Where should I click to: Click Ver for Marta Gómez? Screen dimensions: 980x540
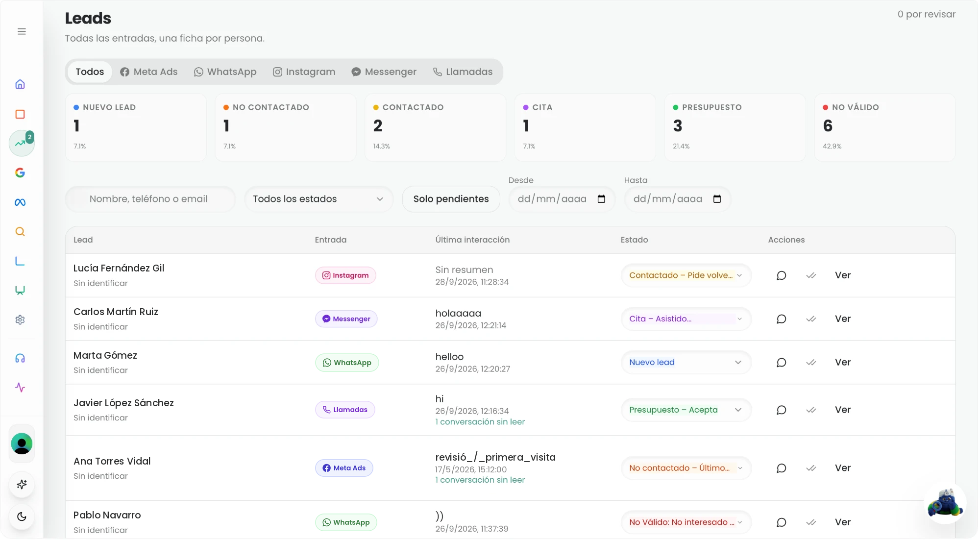pos(843,363)
